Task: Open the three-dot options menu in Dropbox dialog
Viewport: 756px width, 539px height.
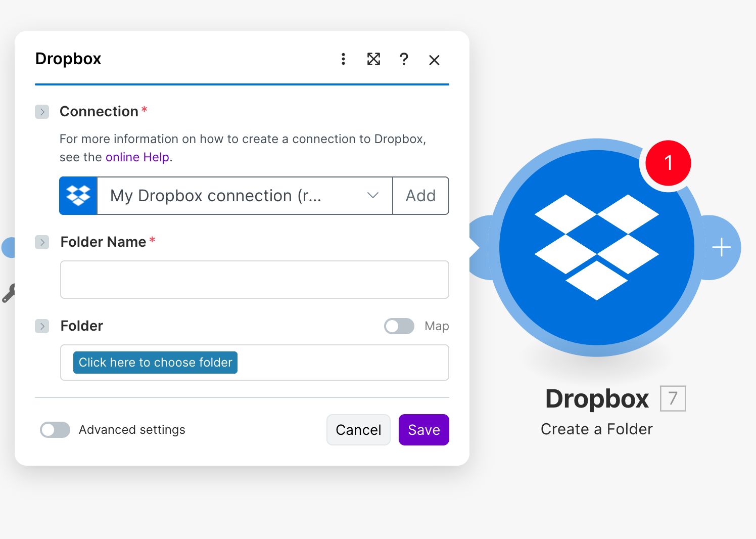Action: click(x=343, y=59)
